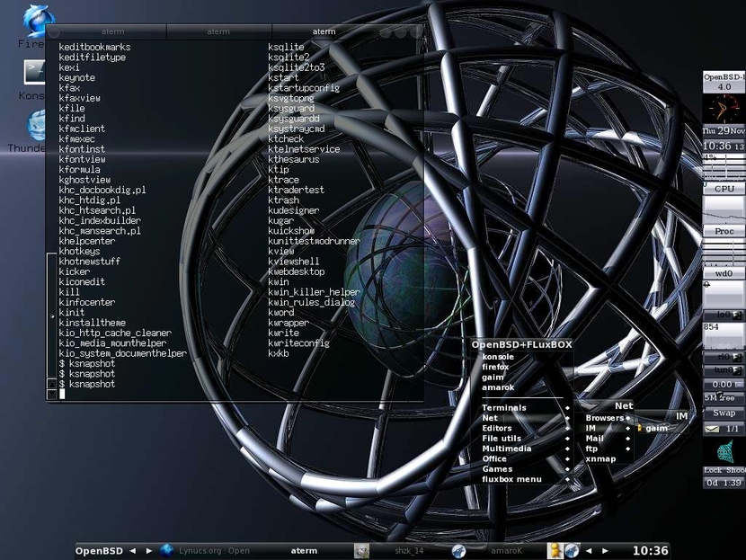The image size is (746, 560).
Task: Click the round menu button on aterm titlebar
Action: 54,31
